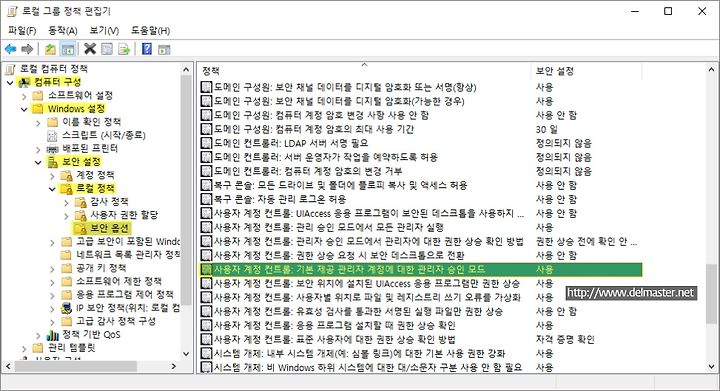Viewport: 720px width, 391px height.
Task: Collapse the 보안 설정 node
Action: [39, 162]
